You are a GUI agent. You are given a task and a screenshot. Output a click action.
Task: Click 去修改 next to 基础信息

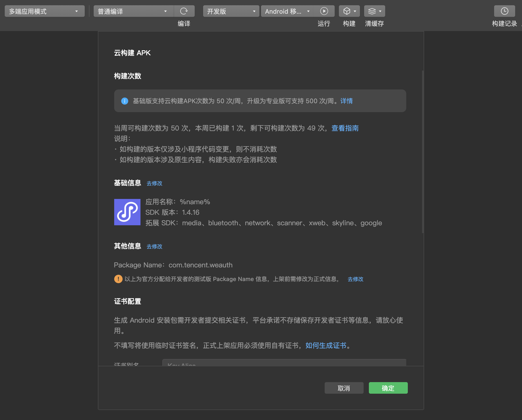[154, 183]
